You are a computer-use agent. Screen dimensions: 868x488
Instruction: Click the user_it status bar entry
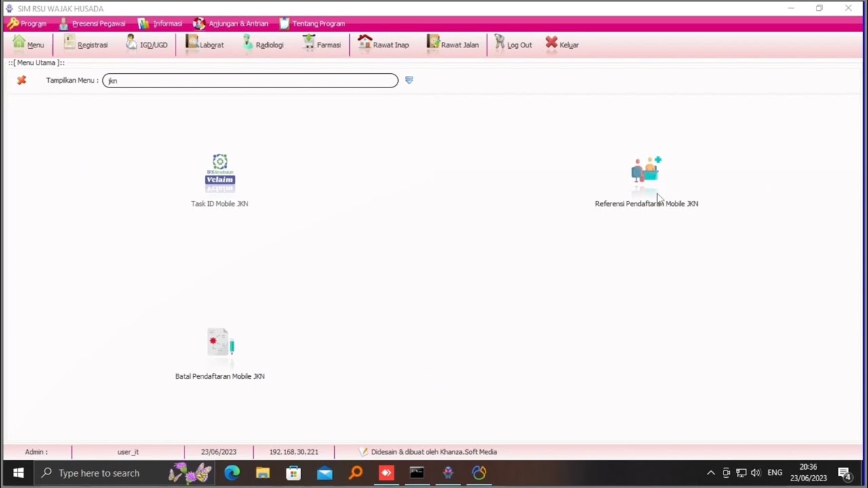coord(127,452)
